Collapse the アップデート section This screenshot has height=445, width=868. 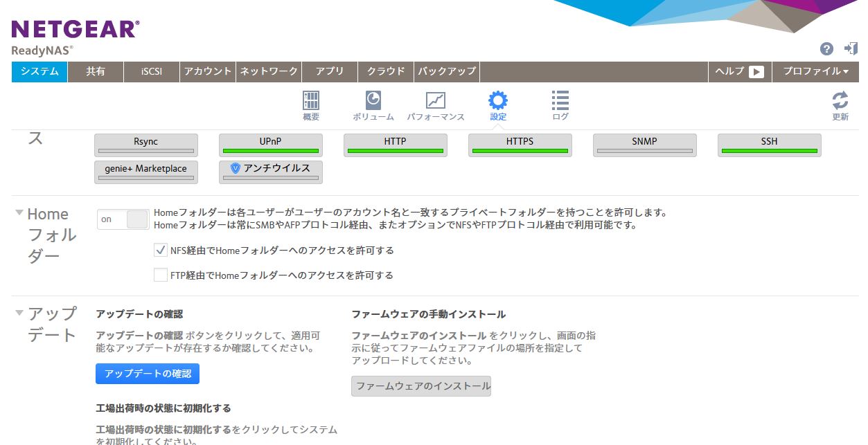pos(19,312)
